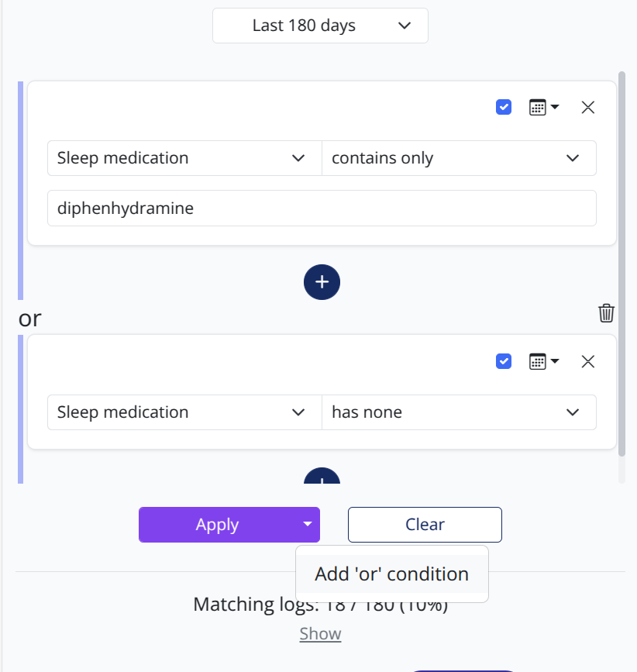Remove the 'has none' condition with X

click(x=588, y=361)
